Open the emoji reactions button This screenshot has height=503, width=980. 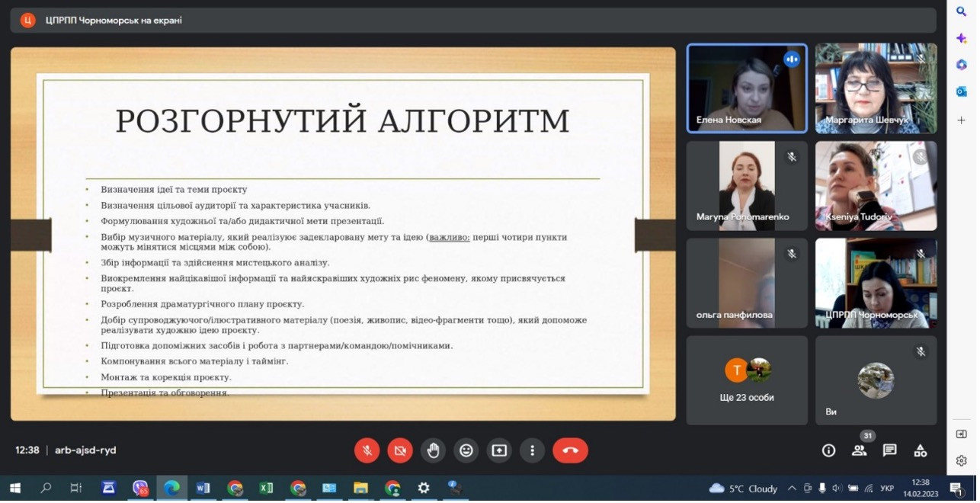[x=466, y=451]
